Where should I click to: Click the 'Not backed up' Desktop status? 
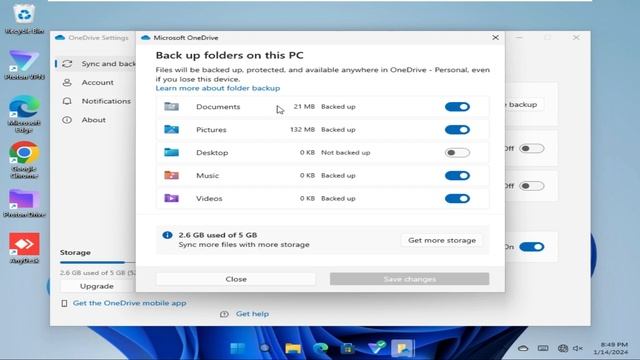tap(346, 152)
